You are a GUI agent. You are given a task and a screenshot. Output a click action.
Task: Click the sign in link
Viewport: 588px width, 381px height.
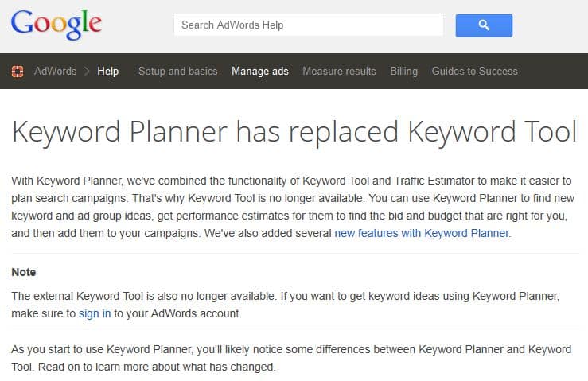click(x=95, y=313)
